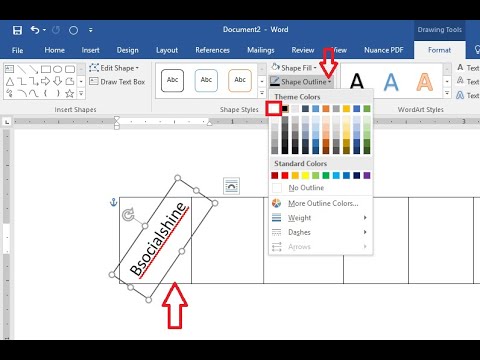The height and width of the screenshot is (360, 480).
Task: Choose No Outline option
Action: click(x=321, y=188)
